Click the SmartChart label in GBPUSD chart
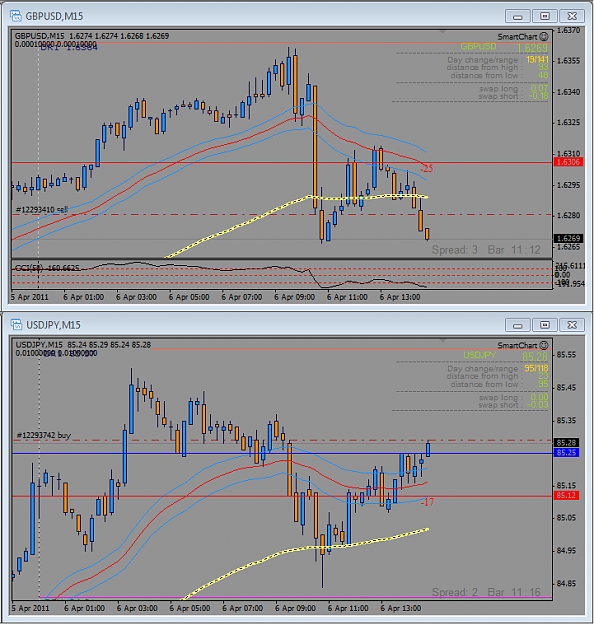The image size is (594, 625). tap(517, 37)
